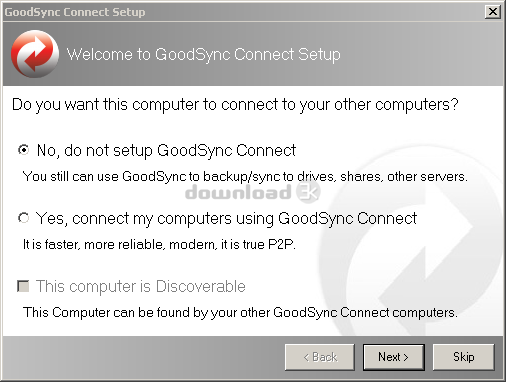Click the 'You still can use GoodSync' description text
This screenshot has height=382, width=506.
tap(245, 176)
